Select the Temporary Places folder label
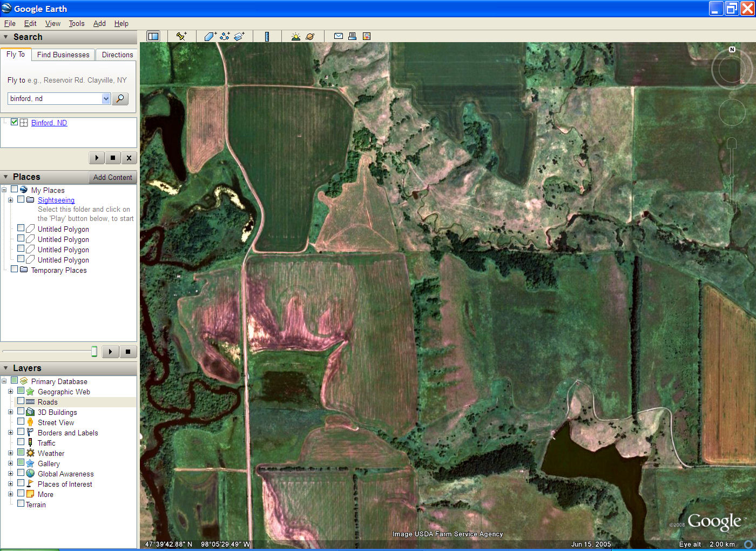This screenshot has width=756, height=551. coord(59,270)
